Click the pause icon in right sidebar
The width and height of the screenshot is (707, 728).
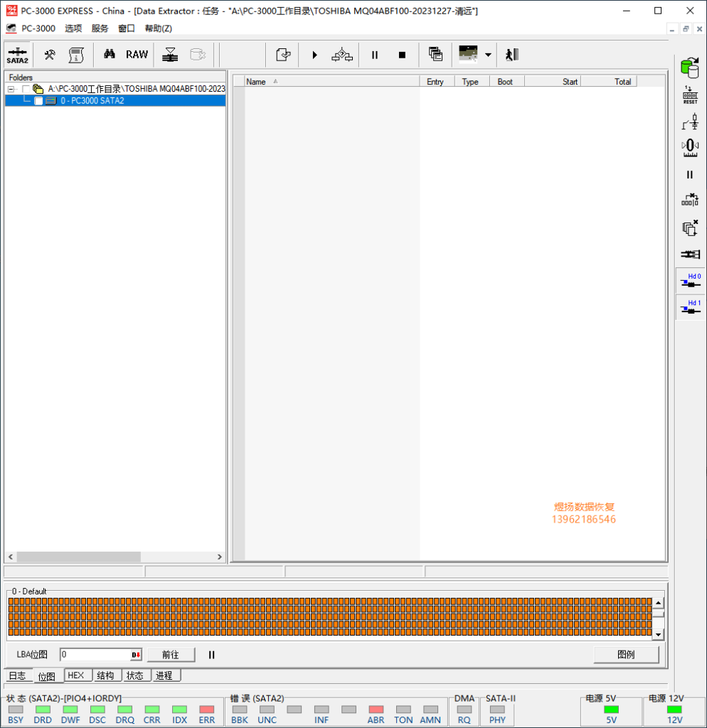pyautogui.click(x=690, y=175)
